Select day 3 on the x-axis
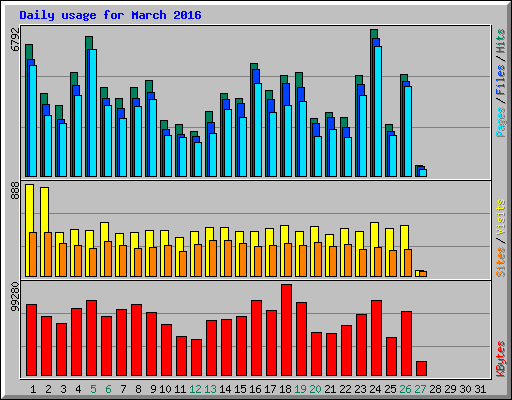Image resolution: width=512 pixels, height=400 pixels. tap(63, 389)
